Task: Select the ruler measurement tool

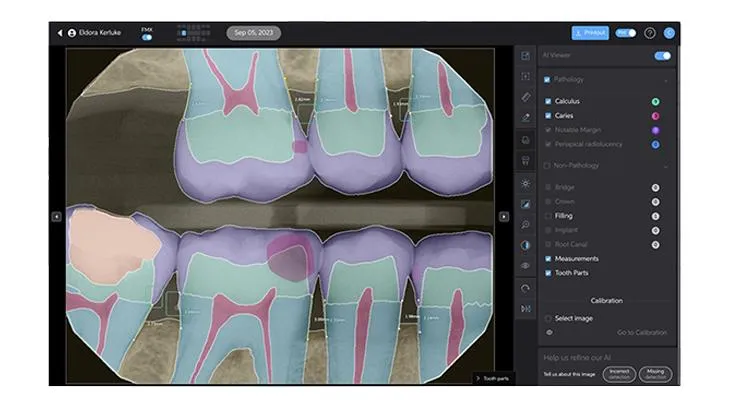Action: point(525,97)
